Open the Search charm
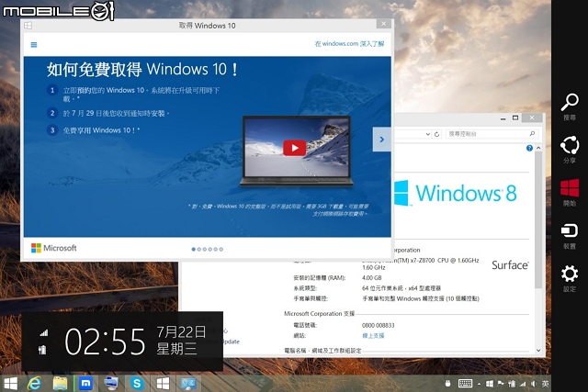The height and width of the screenshot is (392, 588). [x=570, y=106]
